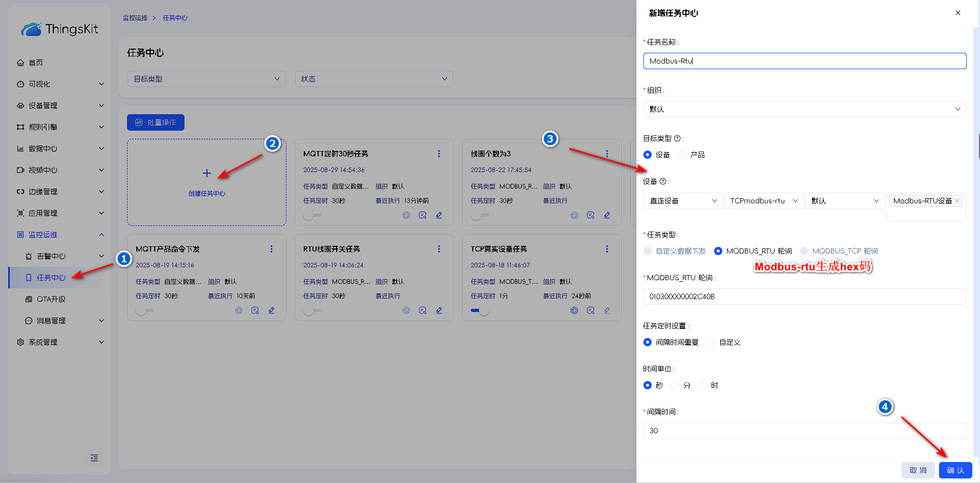Click the plus icon to create task
Screen dimensions: 980x483
(207, 173)
